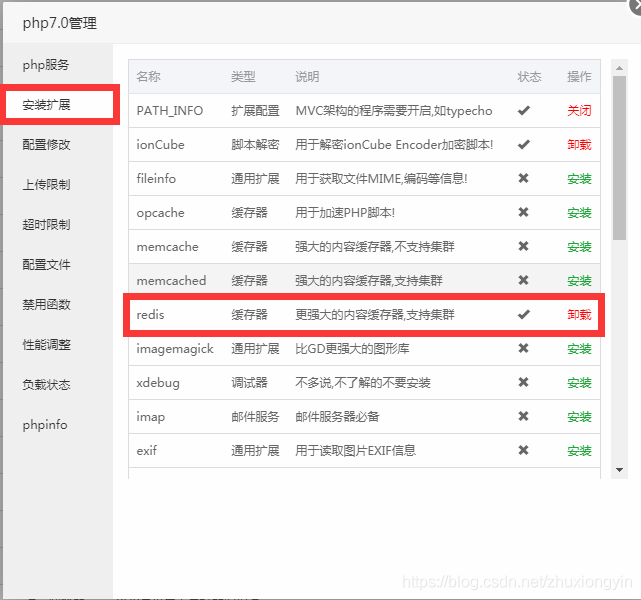Switch to the php服务 tab
The width and height of the screenshot is (641, 600).
click(x=46, y=65)
